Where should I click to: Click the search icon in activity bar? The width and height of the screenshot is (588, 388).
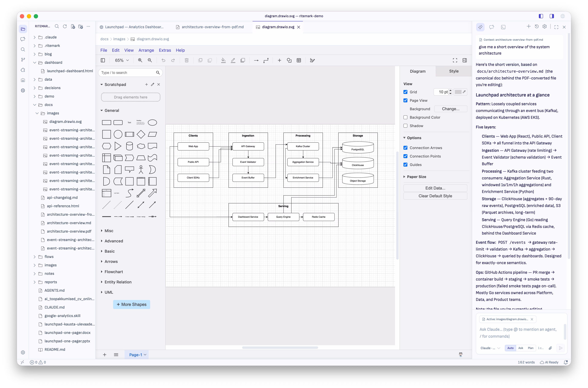(23, 49)
